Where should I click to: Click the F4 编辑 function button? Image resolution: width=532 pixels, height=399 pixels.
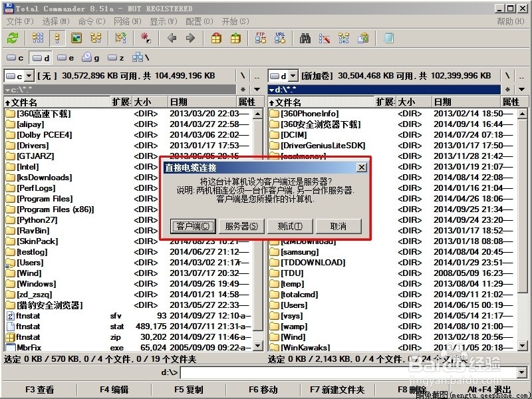tap(114, 390)
